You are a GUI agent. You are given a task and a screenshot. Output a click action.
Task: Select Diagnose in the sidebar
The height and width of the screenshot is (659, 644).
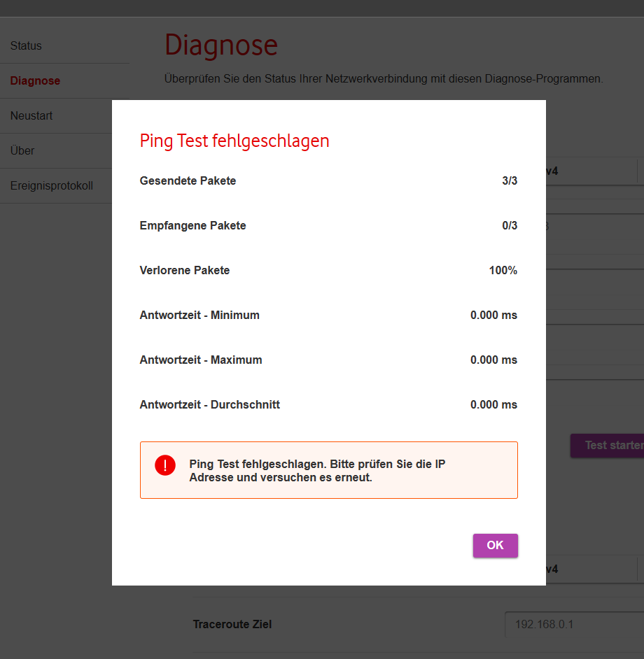[35, 81]
